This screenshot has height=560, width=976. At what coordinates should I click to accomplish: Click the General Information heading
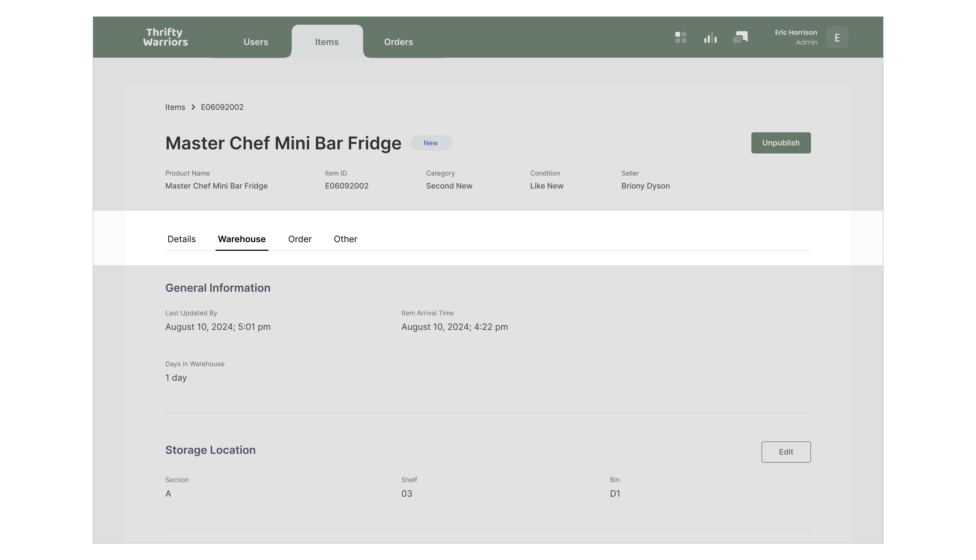[218, 288]
